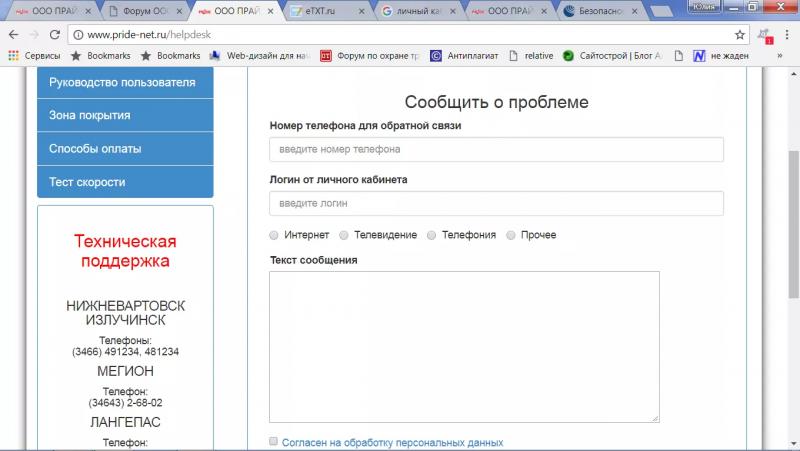Select the Телефония radio button
Screen dimensions: 800x451
click(432, 235)
